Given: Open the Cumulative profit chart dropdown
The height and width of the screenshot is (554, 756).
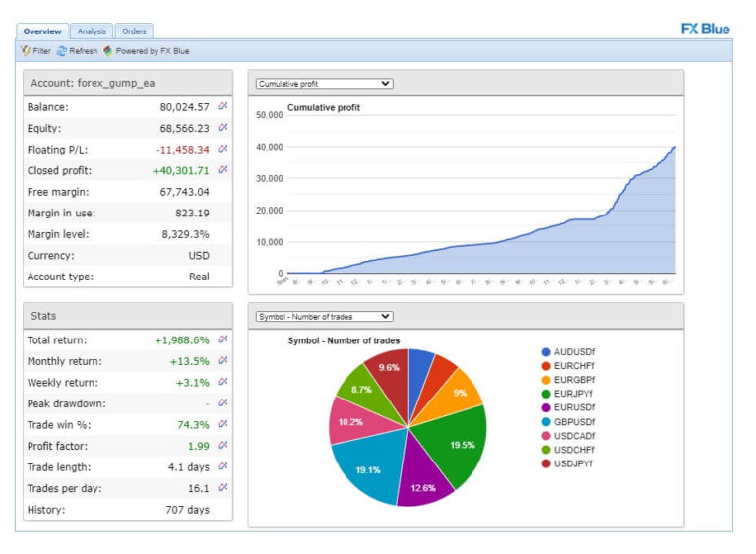Looking at the screenshot, I should [325, 84].
